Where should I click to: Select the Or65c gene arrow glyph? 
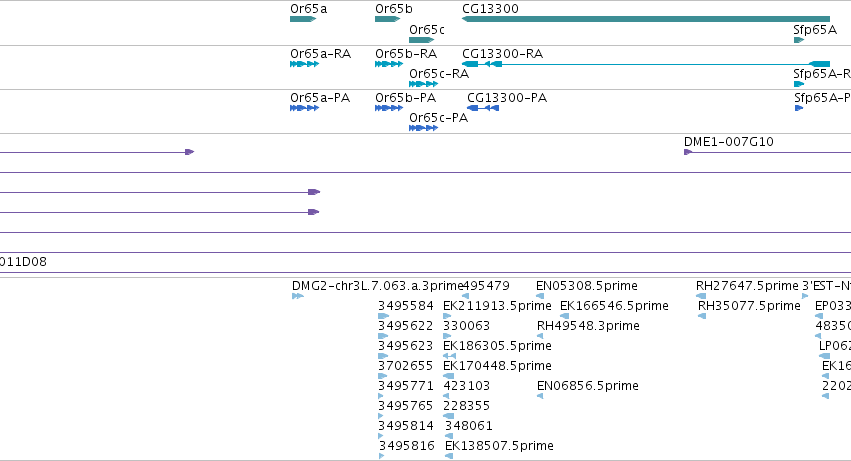coord(422,40)
